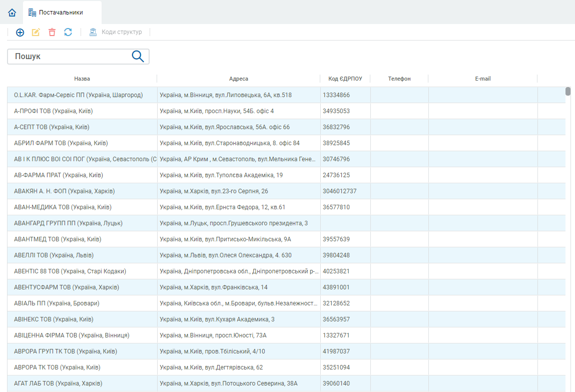Select row АВАКЯН А. Н. ФОП
The image size is (575, 392).
click(x=286, y=191)
